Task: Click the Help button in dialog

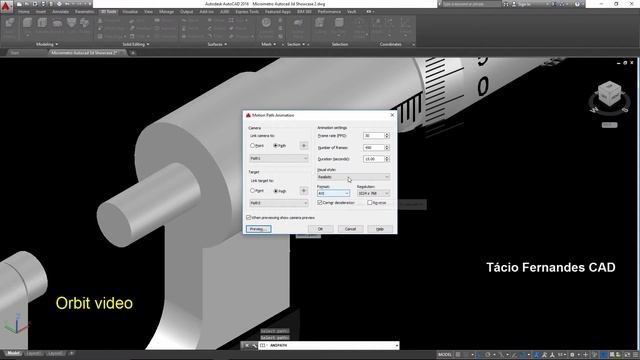Action: tap(380, 229)
